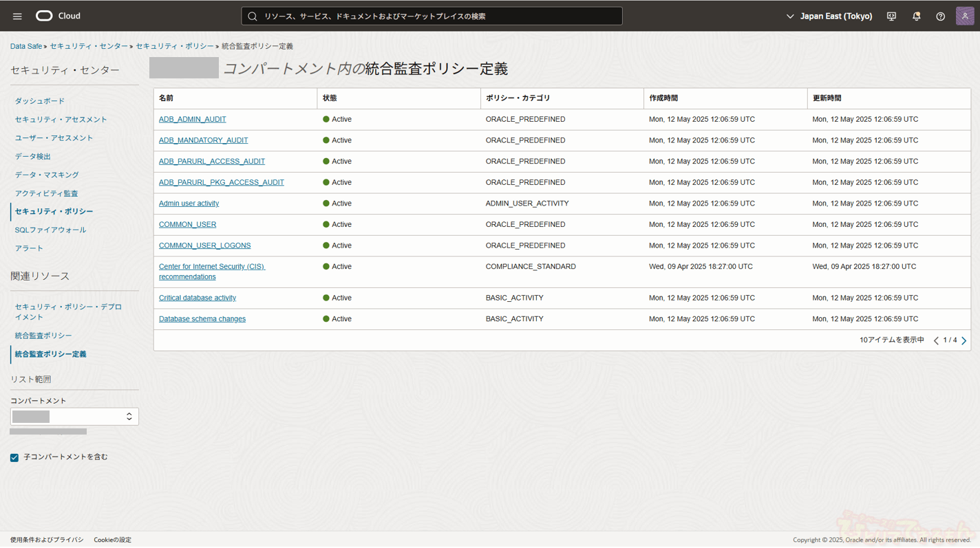The width and height of the screenshot is (980, 548).
Task: Go to next page of results
Action: 964,340
